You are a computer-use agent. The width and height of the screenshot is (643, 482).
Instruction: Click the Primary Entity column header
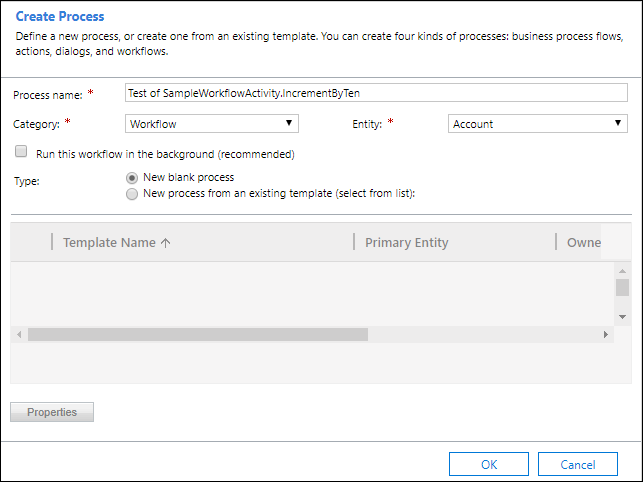click(x=406, y=243)
